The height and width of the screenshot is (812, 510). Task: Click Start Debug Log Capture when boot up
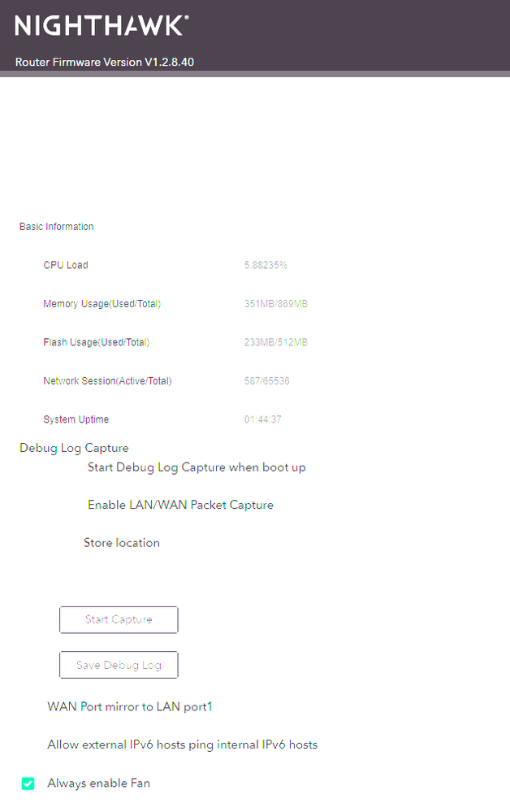click(x=197, y=467)
